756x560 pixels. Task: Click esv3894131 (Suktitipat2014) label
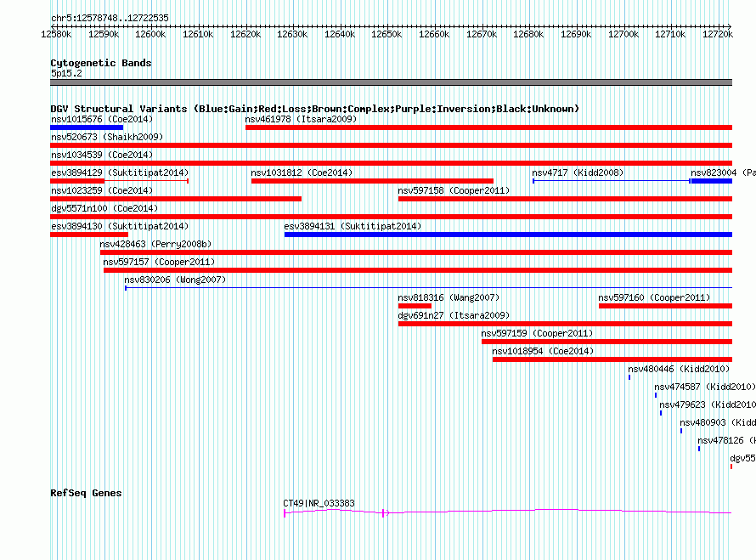tap(353, 226)
